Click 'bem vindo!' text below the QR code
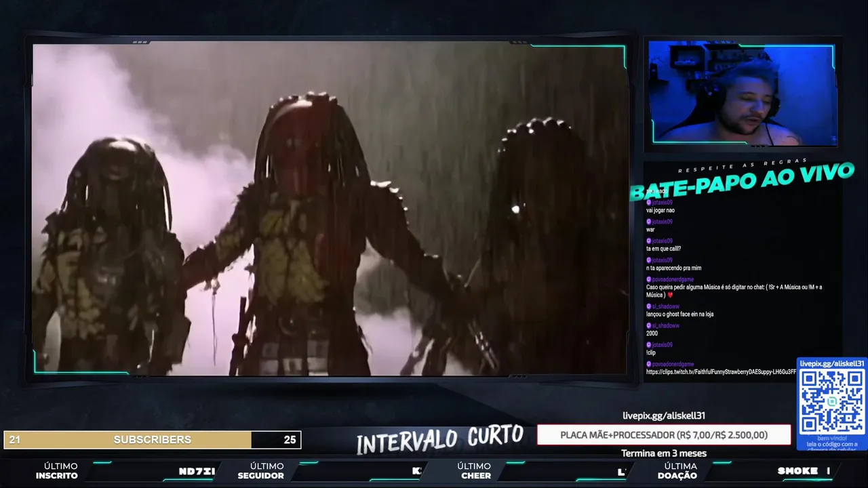 (831, 439)
